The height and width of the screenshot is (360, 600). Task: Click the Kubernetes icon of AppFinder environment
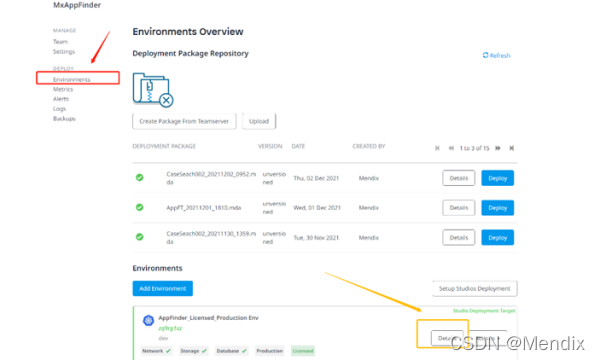click(x=148, y=320)
